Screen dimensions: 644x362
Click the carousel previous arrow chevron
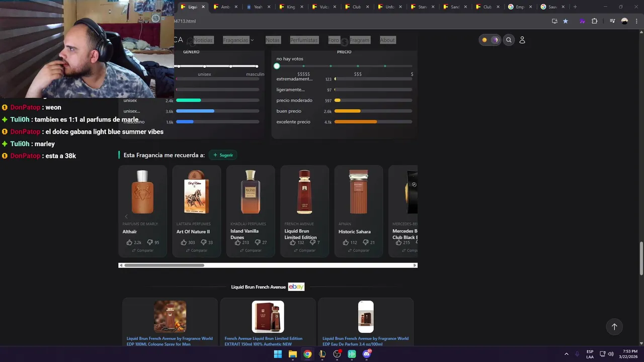[x=126, y=217]
